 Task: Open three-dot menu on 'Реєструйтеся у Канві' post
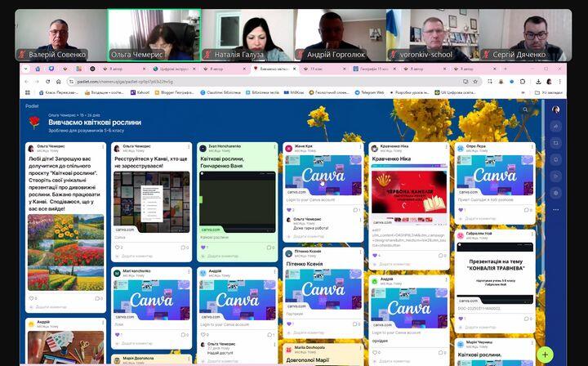coord(189,146)
